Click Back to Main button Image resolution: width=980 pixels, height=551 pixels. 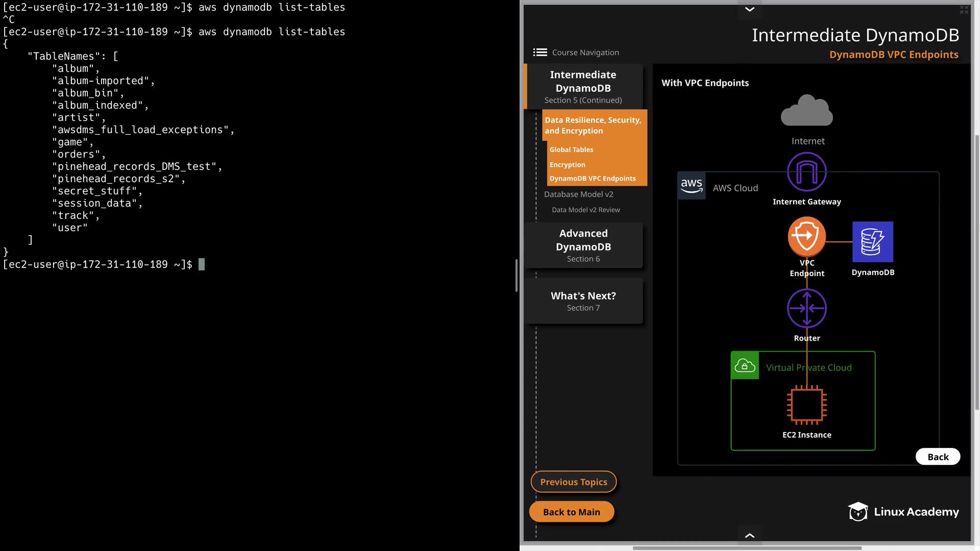point(571,512)
